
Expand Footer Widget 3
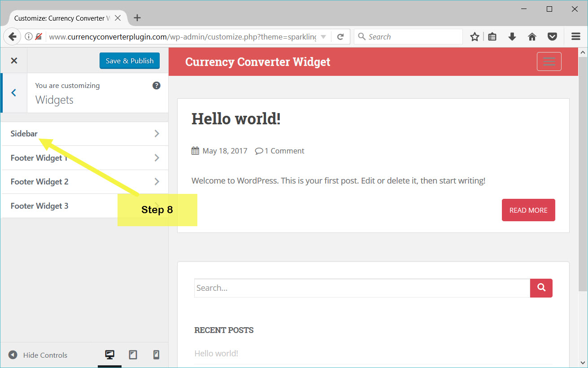[84, 206]
